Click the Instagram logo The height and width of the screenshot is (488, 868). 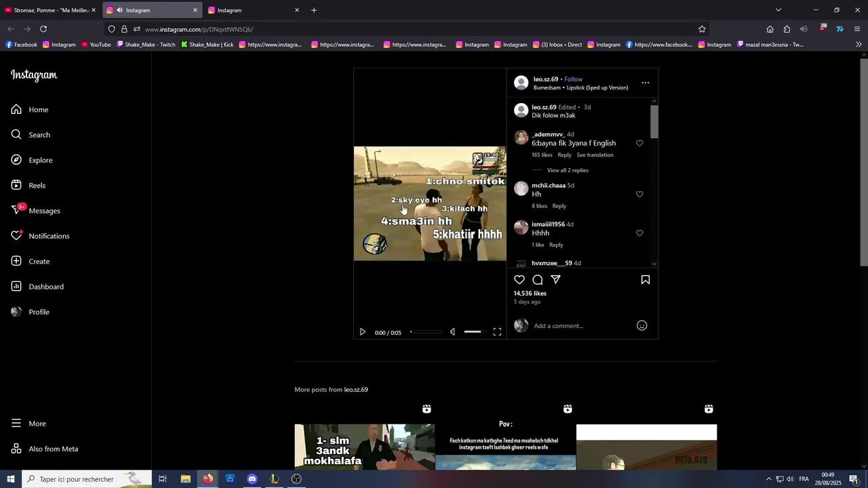34,75
